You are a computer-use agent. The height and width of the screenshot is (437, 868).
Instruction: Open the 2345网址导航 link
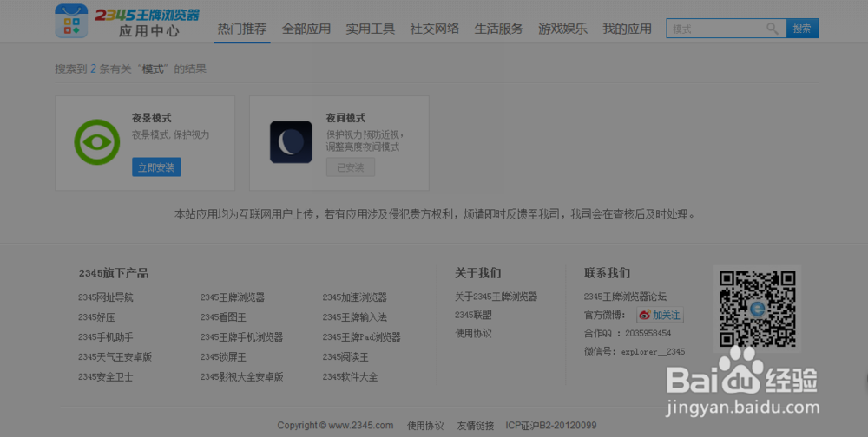(x=106, y=297)
